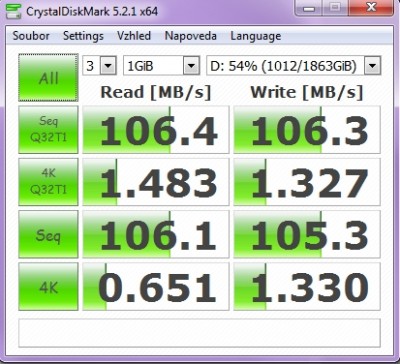Start the plain Seq test
The width and height of the screenshot is (400, 364).
pos(48,234)
